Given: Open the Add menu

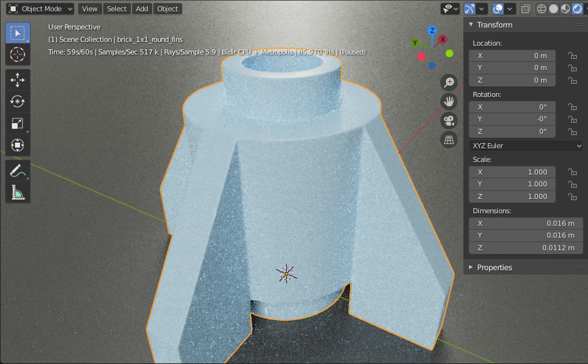Looking at the screenshot, I should coord(142,9).
